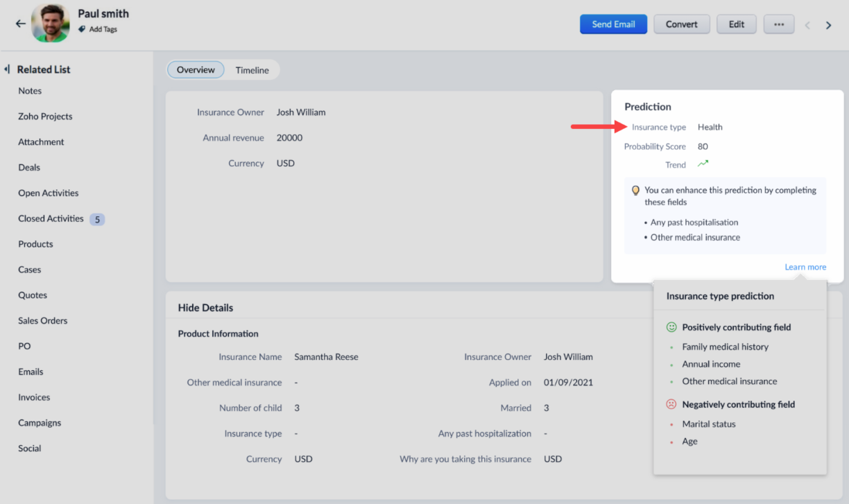The image size is (849, 504).
Task: Open Zoho Projects in Related List
Action: [x=45, y=116]
